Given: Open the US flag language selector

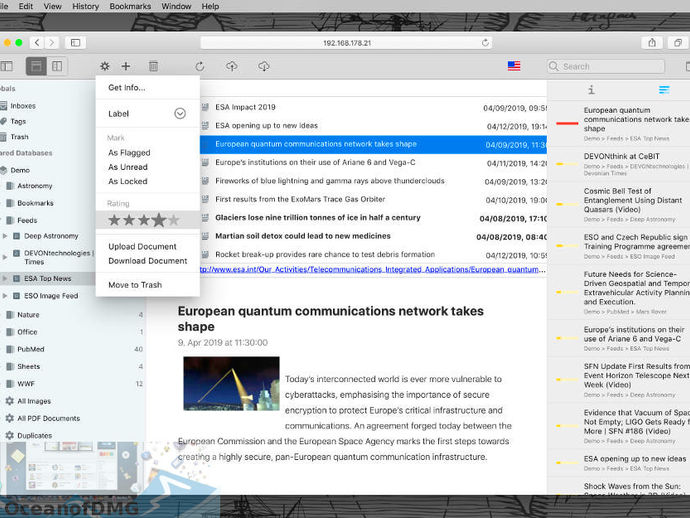Looking at the screenshot, I should pyautogui.click(x=514, y=66).
